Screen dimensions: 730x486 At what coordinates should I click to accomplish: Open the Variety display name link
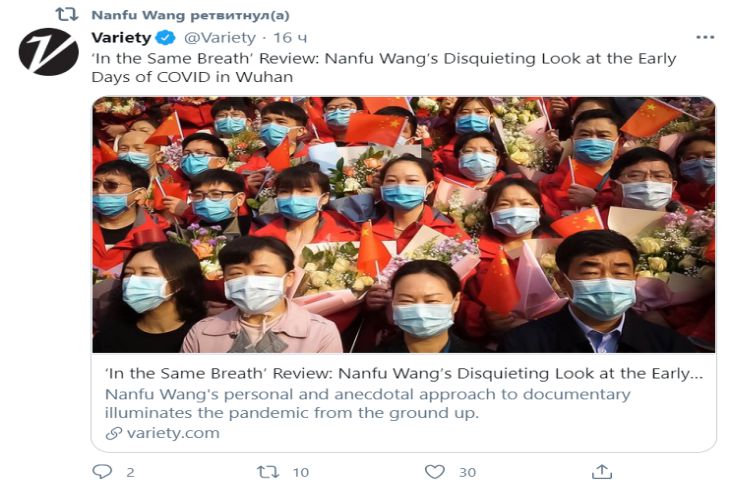(x=121, y=37)
